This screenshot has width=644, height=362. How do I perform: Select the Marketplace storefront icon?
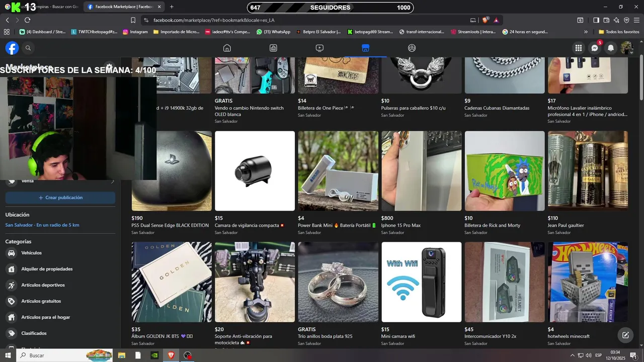pos(366,48)
